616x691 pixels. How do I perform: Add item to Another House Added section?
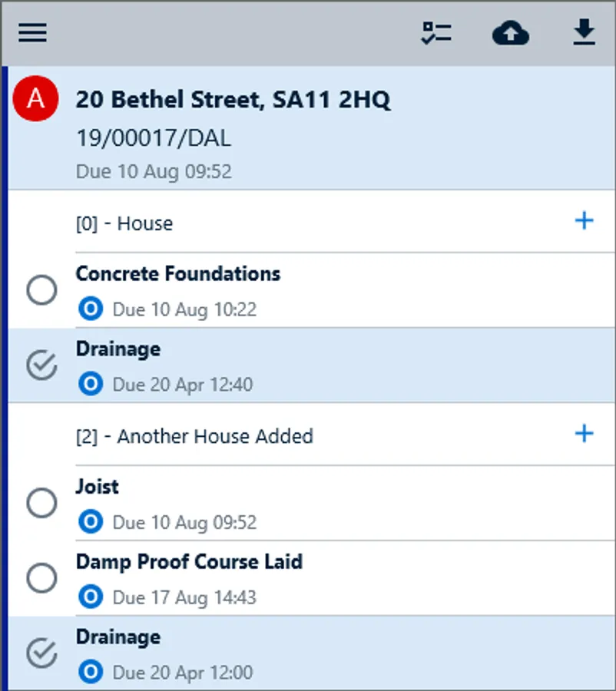[585, 433]
